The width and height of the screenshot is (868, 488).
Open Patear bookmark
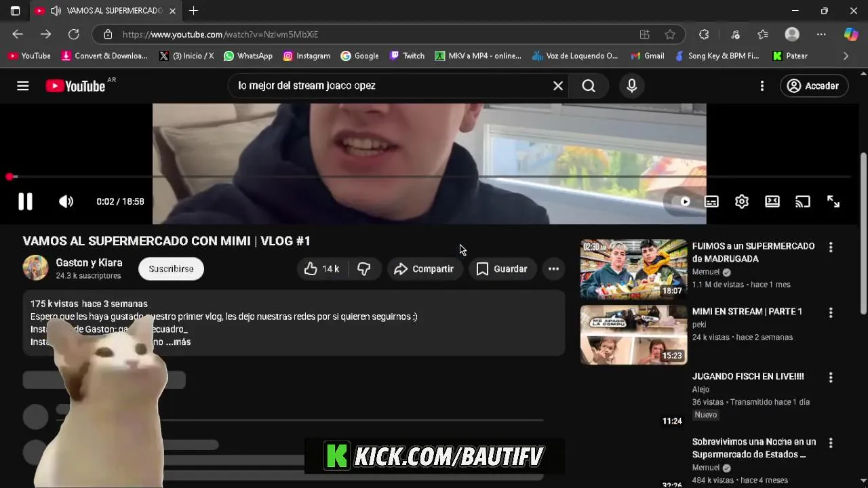(x=790, y=56)
